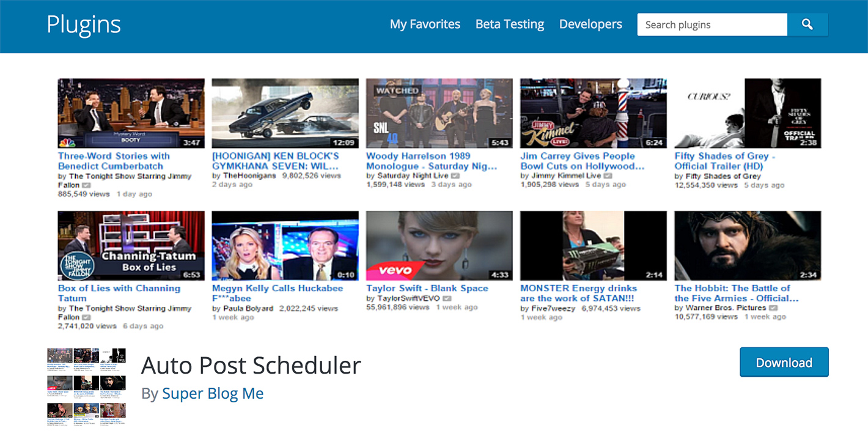
Task: Click Paula Bolyard channel name
Action: tap(248, 308)
